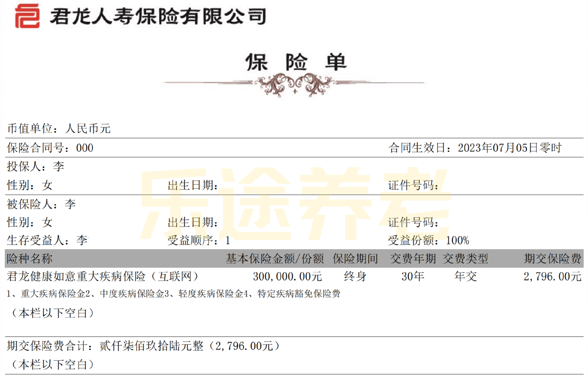Click the 交费年期 column header
This screenshot has height=378, width=588.
click(413, 259)
